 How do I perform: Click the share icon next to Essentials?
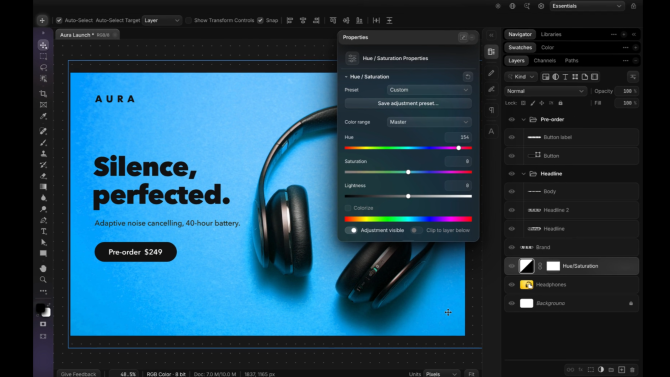[633, 6]
